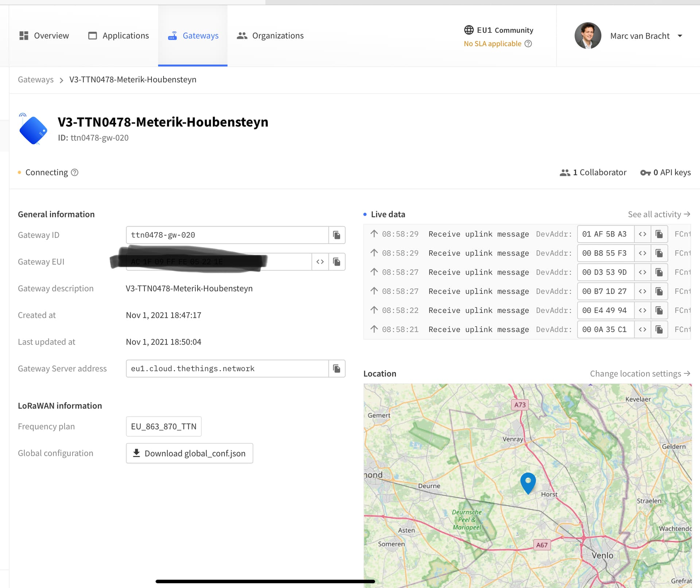Click the Gateway ID input field
This screenshot has width=700, height=588.
point(227,235)
